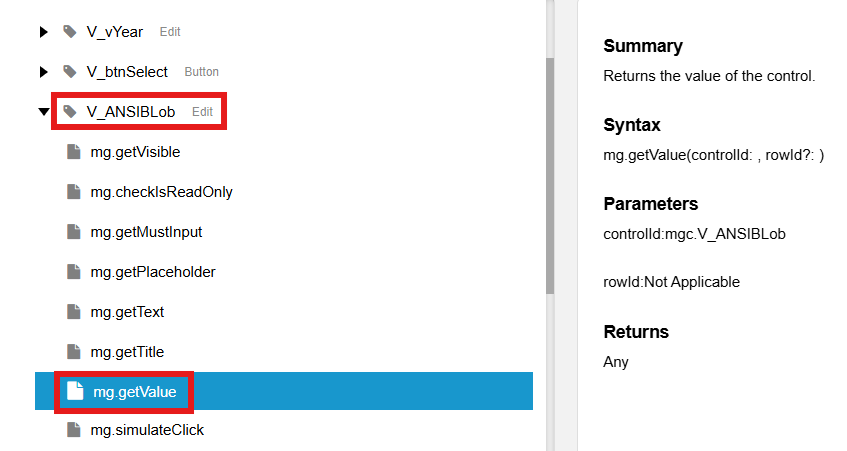Screen dimensions: 847x451
Task: Select the mg.getText function entry
Action: tap(127, 312)
